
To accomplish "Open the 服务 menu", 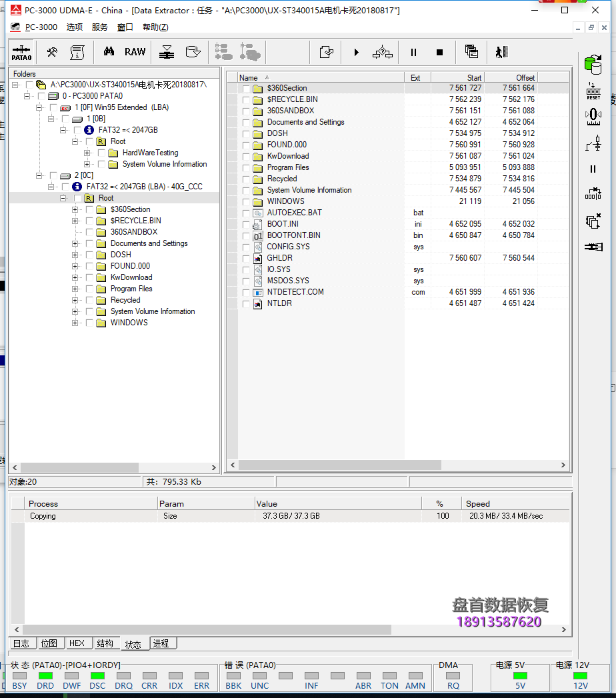I will (99, 27).
